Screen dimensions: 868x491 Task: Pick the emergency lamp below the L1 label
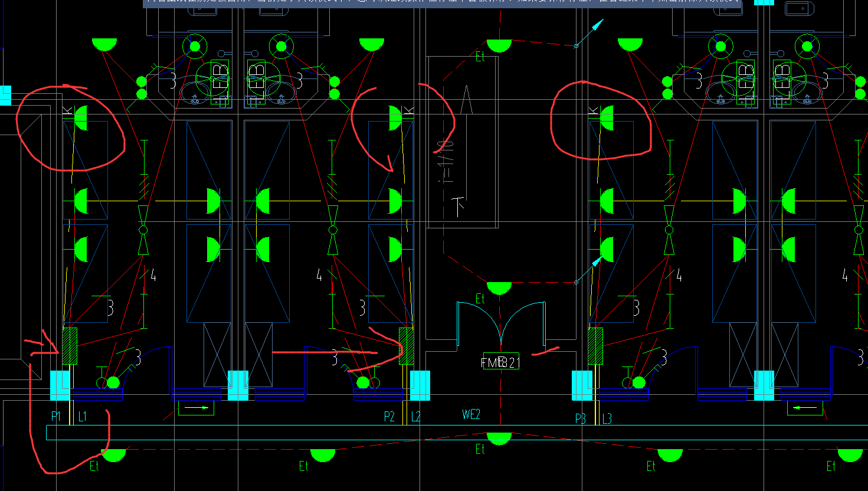pos(113,455)
